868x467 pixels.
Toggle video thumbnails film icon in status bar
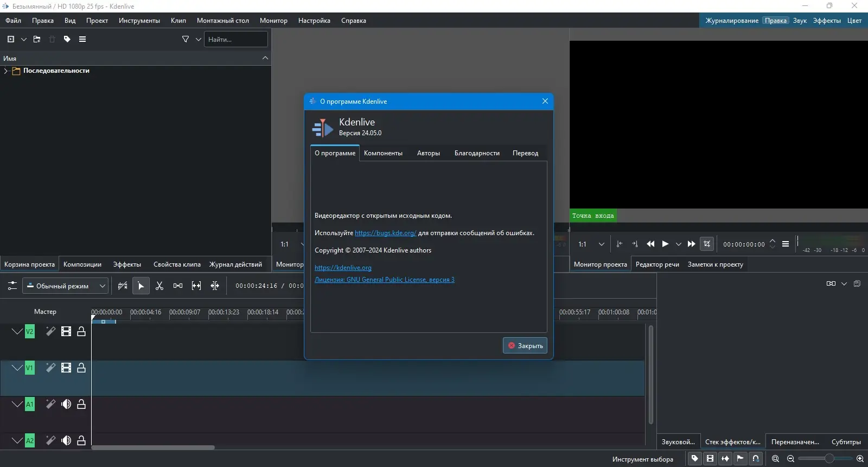click(710, 459)
